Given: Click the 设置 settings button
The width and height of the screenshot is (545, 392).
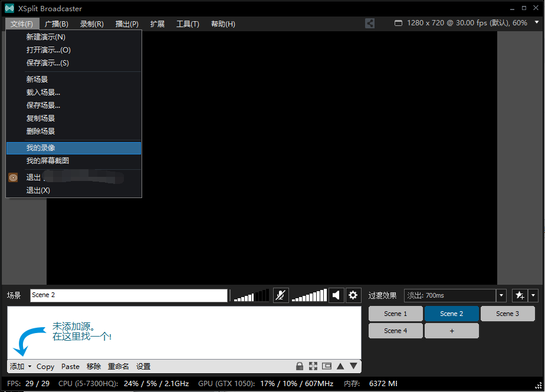Looking at the screenshot, I should 143,366.
